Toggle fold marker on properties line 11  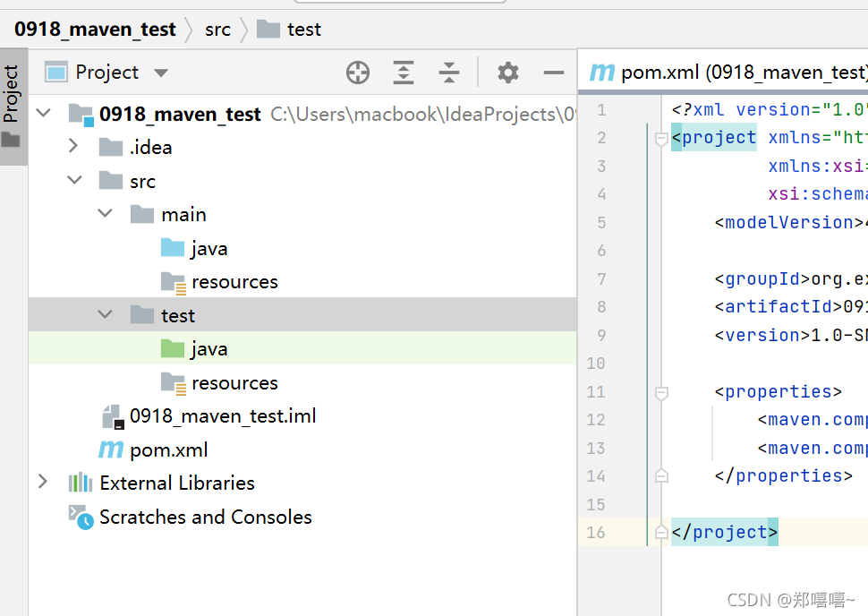coord(661,392)
